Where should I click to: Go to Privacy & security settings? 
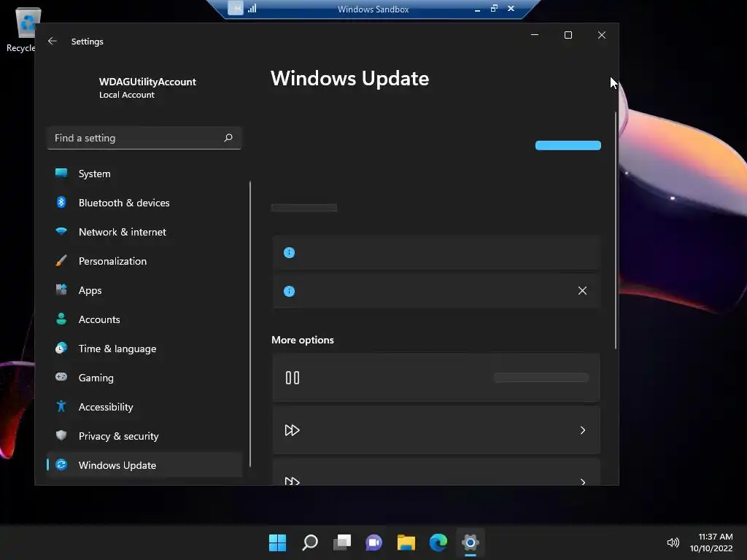tap(144, 436)
